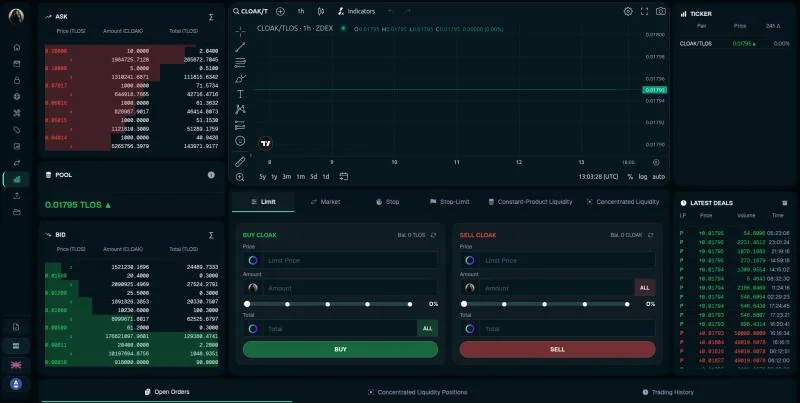Screen dimensions: 800x403
Task: Switch to the Stop-Limit order tab
Action: pyautogui.click(x=449, y=202)
